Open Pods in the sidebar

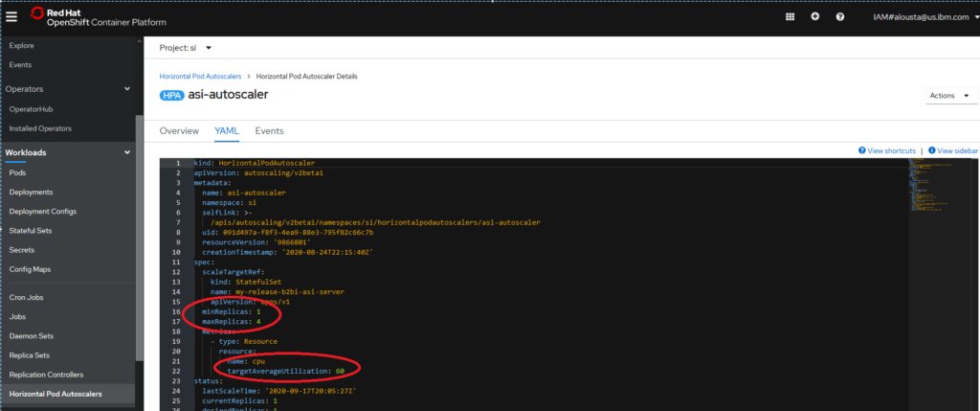(x=18, y=172)
